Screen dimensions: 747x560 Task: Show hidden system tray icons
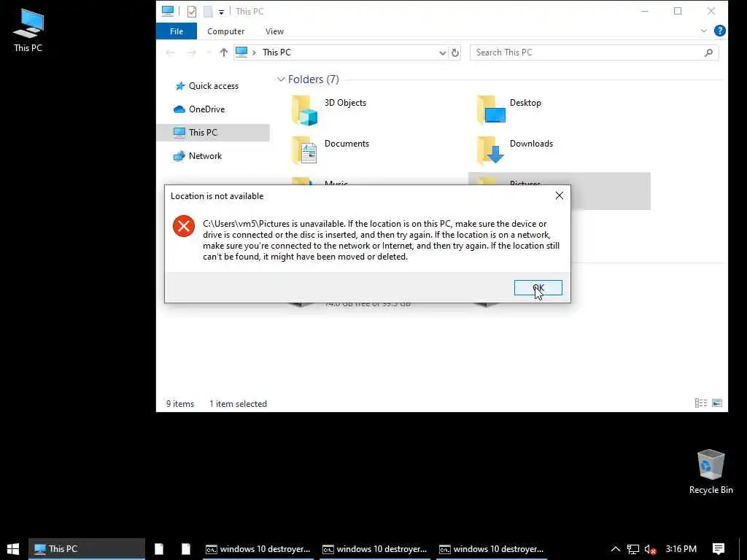[616, 549]
